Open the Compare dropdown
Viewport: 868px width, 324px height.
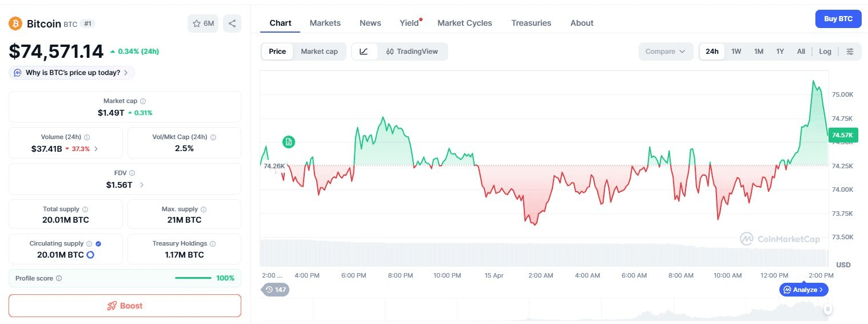pyautogui.click(x=666, y=52)
